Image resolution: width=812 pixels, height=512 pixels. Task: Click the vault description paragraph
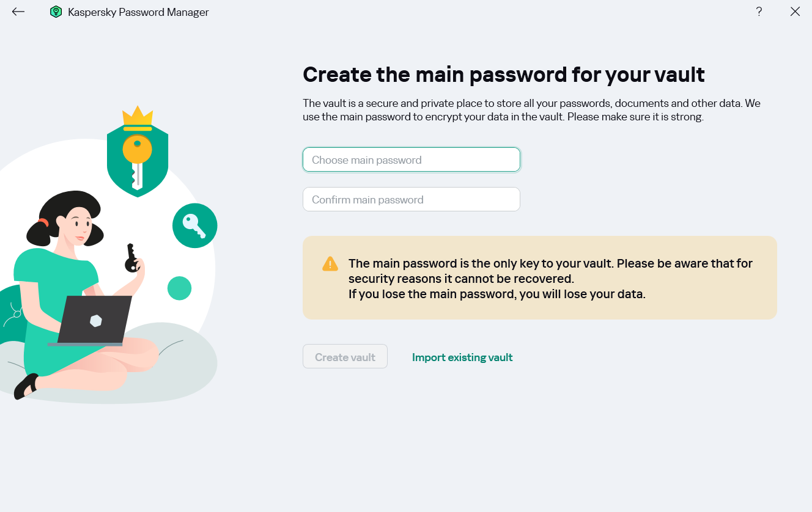[531, 110]
